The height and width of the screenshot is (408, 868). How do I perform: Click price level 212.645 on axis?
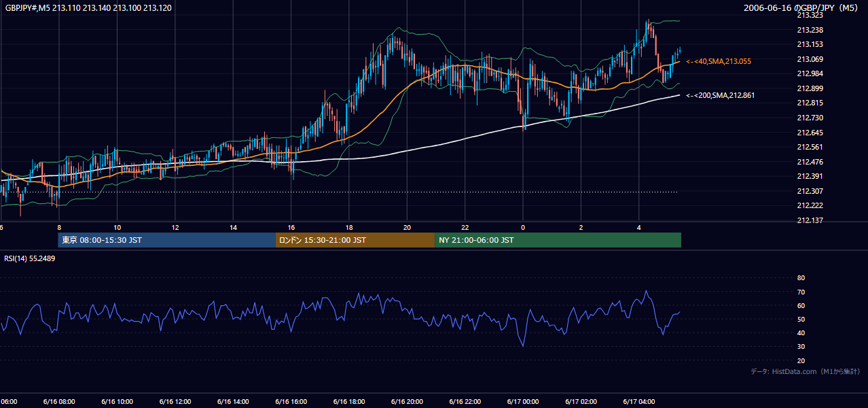810,133
